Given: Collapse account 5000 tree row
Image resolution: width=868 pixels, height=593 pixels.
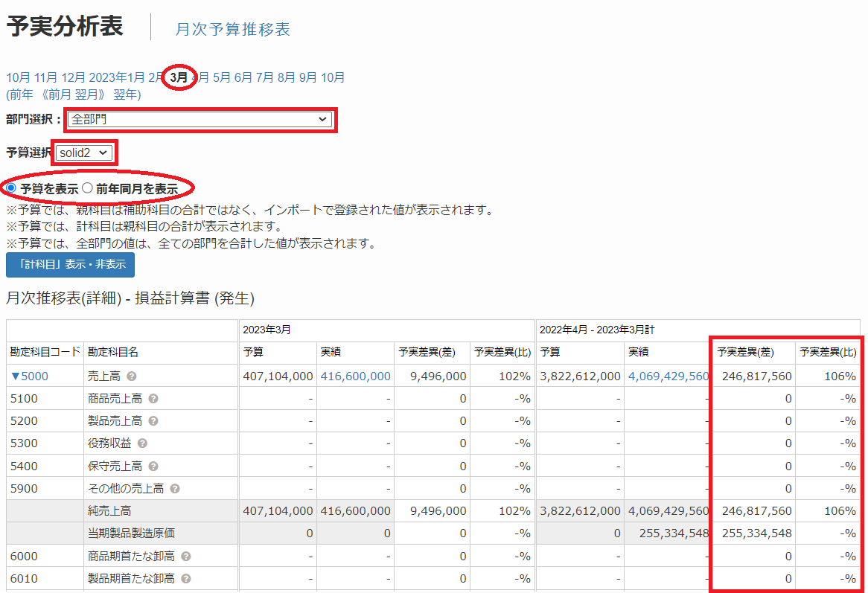Looking at the screenshot, I should click(29, 376).
